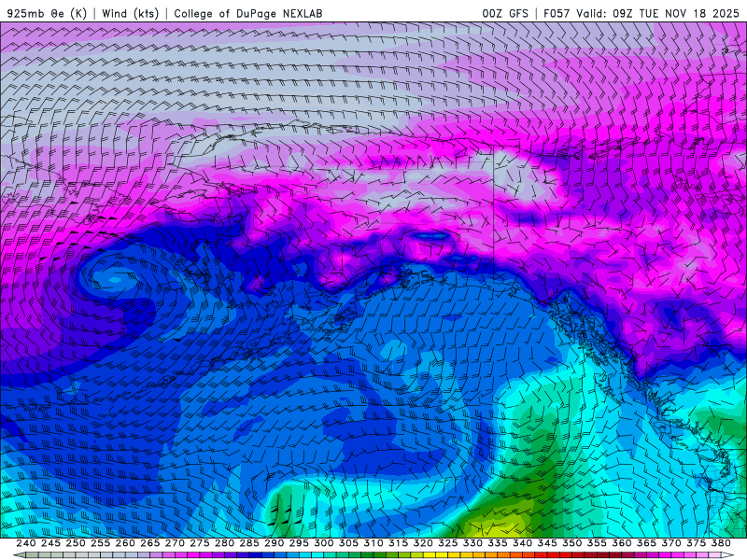Click the 295 value on color scale
The height and width of the screenshot is (560, 747).
299,543
